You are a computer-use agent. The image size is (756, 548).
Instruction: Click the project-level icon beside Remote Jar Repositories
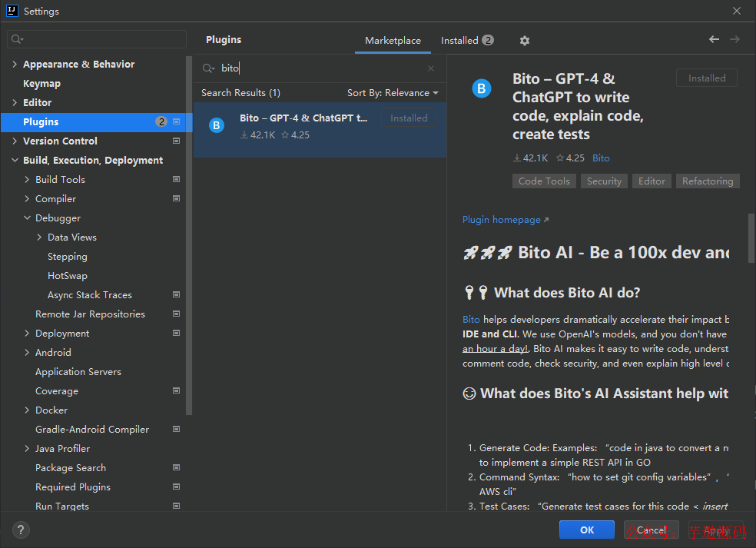pos(177,314)
